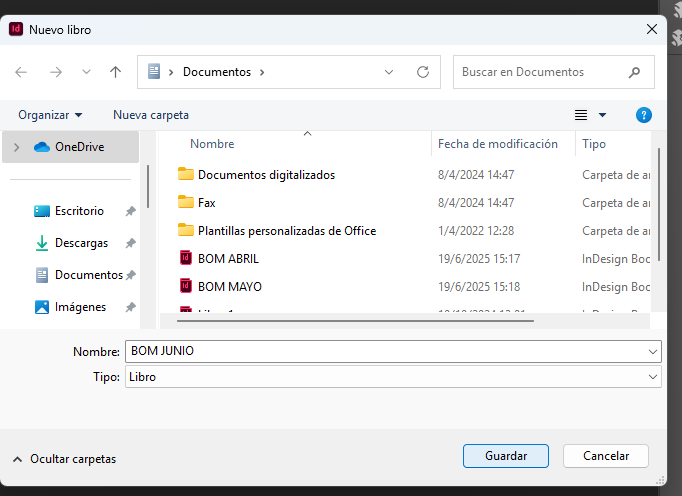Viewport: 682px width, 496px height.
Task: Click the document icon in address bar
Action: click(x=154, y=71)
